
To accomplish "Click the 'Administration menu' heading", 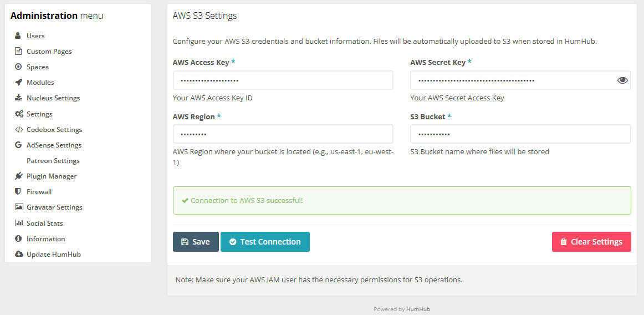I will click(x=57, y=16).
